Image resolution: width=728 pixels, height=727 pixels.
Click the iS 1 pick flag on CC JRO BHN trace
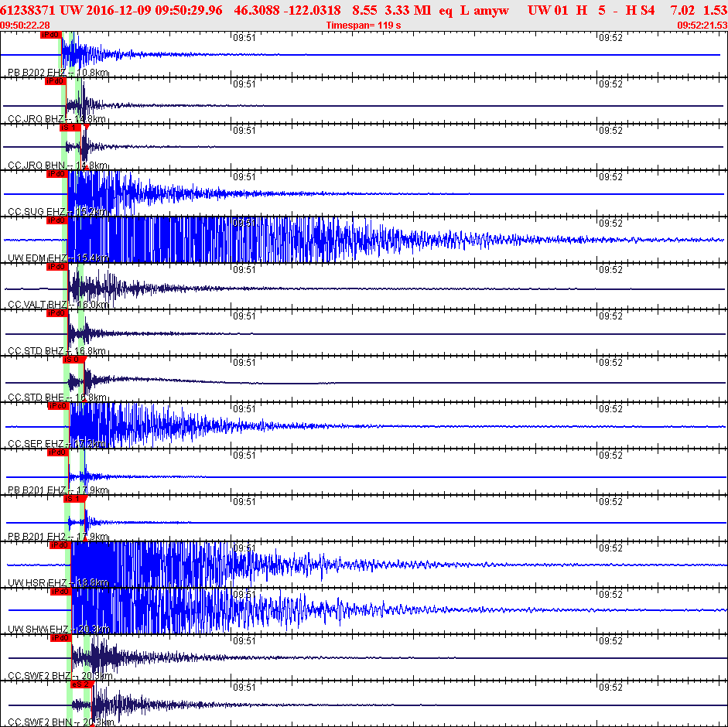tap(70, 128)
